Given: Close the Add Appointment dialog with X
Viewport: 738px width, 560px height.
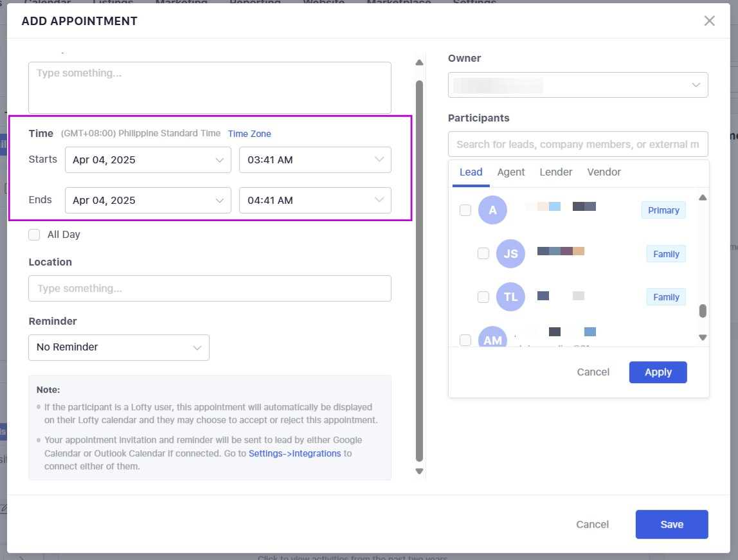Looking at the screenshot, I should pos(709,21).
